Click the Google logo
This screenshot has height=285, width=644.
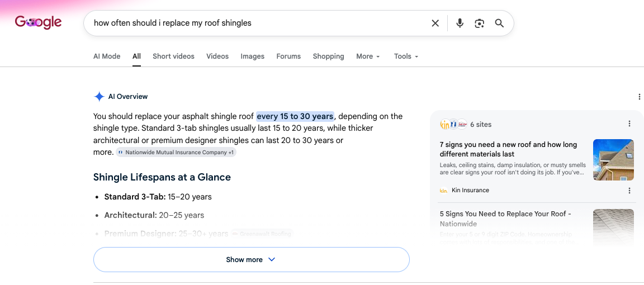click(x=38, y=22)
